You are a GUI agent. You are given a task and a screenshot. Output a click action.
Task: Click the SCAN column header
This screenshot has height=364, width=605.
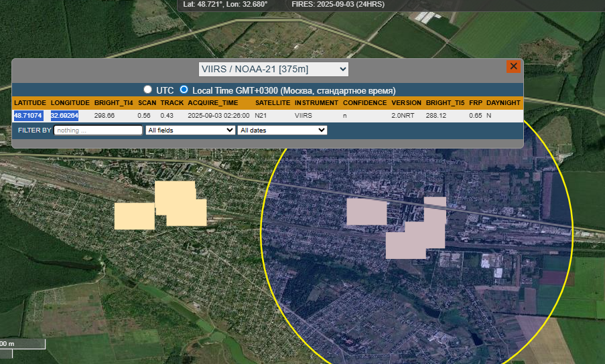tap(147, 103)
